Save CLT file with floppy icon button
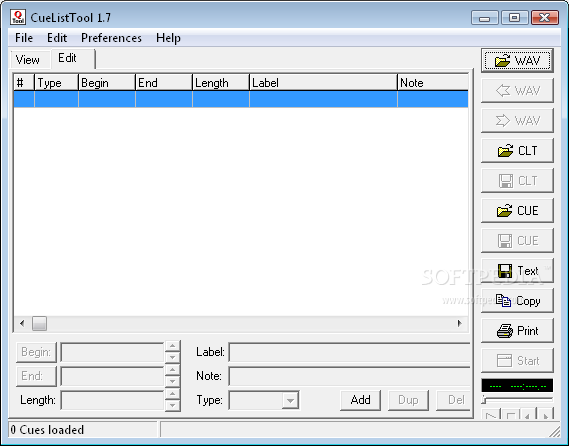The height and width of the screenshot is (446, 569). (517, 181)
